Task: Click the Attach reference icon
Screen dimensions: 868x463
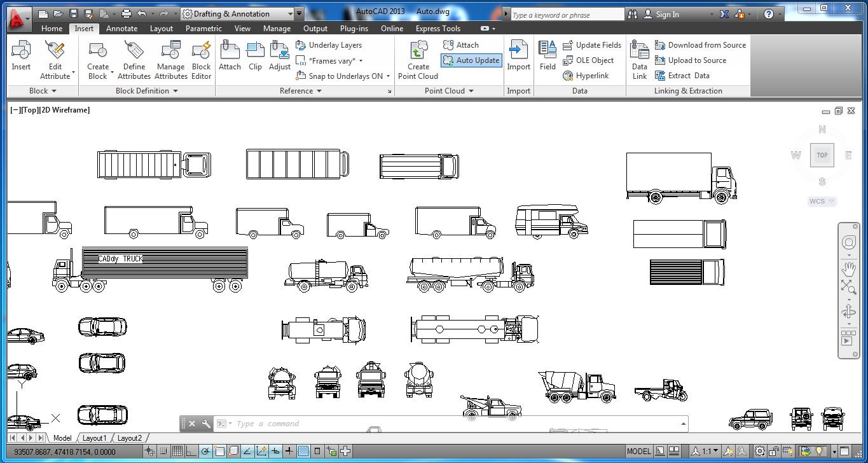Action: point(230,56)
